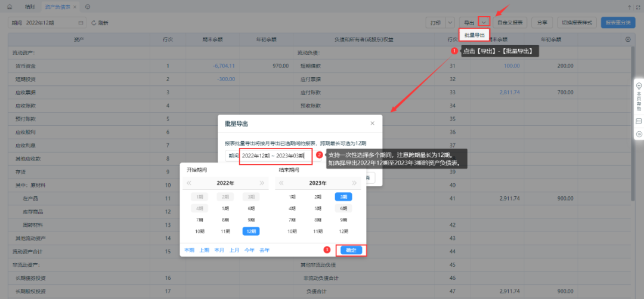Screen dimensions: 644x299
Task: Click the 打印 button
Action: tap(435, 23)
